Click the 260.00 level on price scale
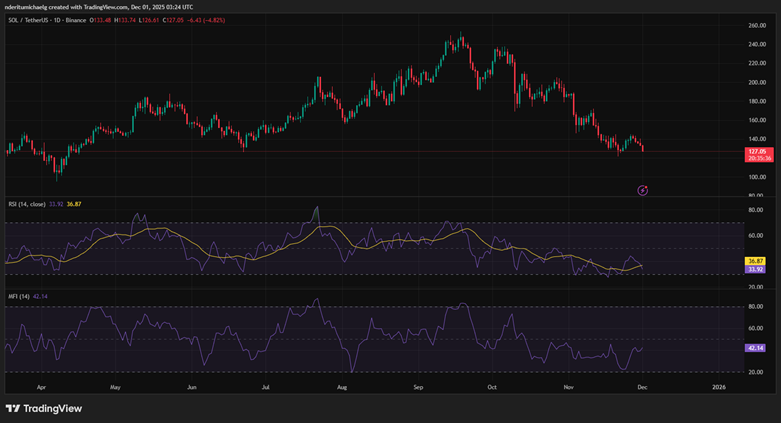The height and width of the screenshot is (423, 781). (756, 25)
